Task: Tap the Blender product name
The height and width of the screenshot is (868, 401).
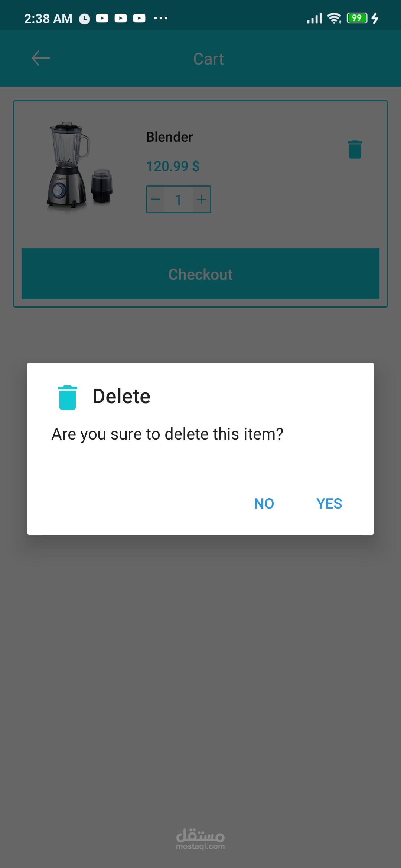Action: 170,137
